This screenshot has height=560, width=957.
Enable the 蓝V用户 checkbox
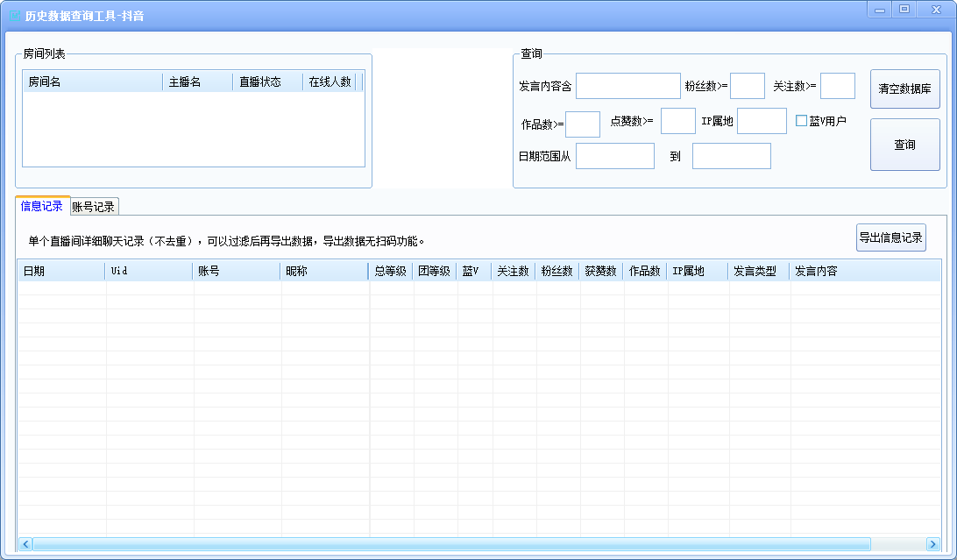coord(801,121)
